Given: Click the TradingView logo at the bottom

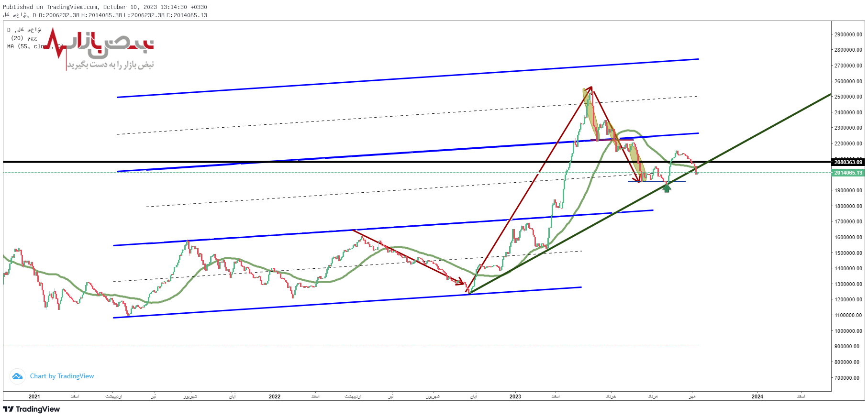Looking at the screenshot, I should coord(32,409).
